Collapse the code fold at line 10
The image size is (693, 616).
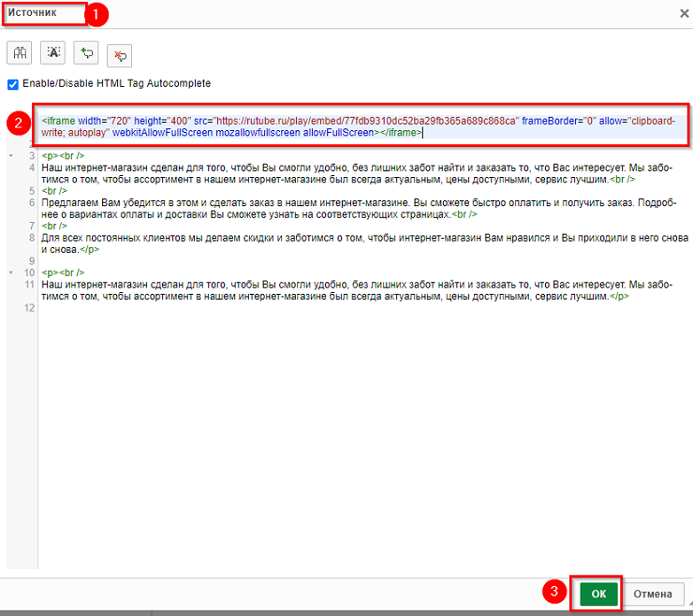tap(10, 272)
